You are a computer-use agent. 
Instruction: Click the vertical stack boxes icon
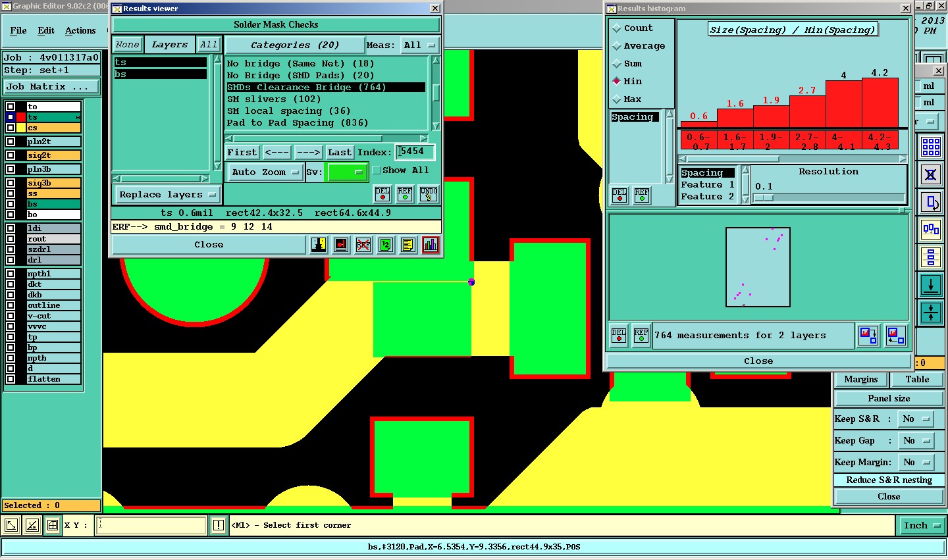coord(931,257)
